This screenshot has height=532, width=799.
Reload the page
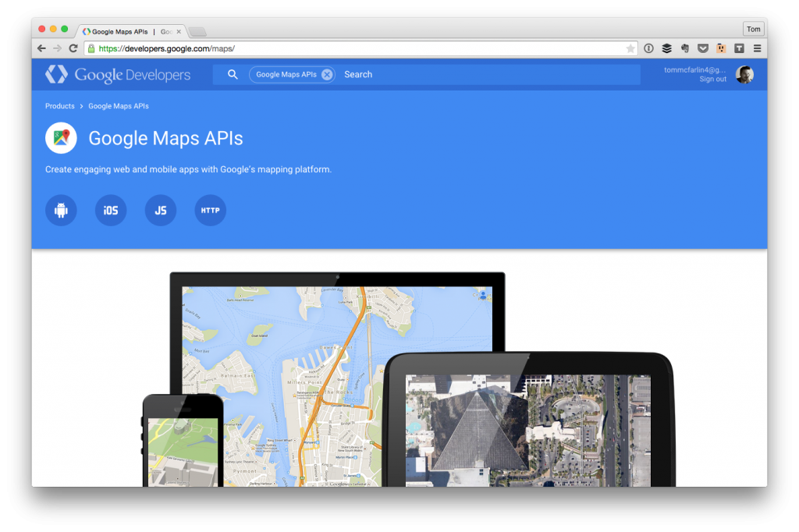(x=73, y=48)
